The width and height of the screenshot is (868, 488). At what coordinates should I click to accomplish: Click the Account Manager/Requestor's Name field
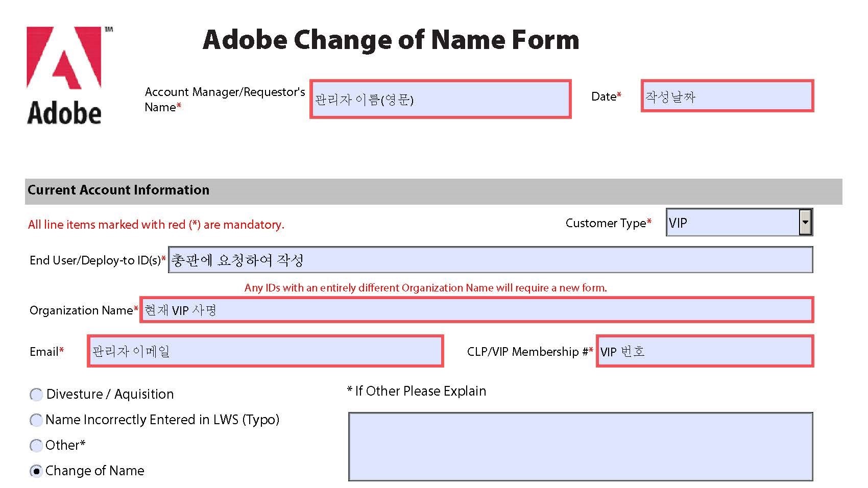(x=440, y=99)
